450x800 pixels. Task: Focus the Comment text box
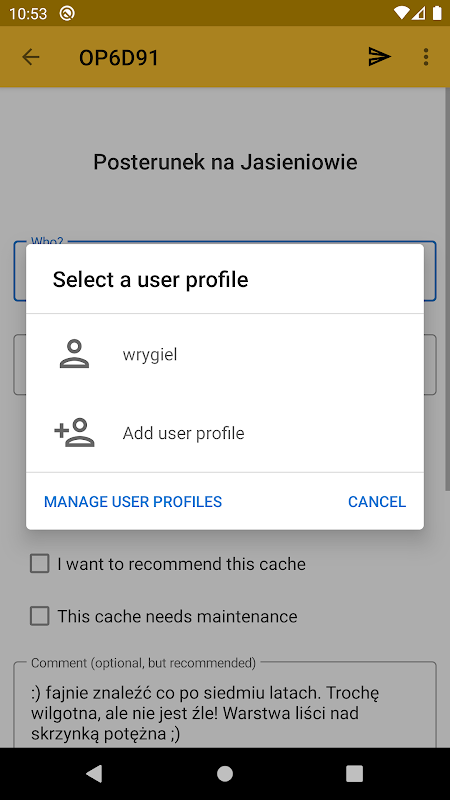coord(224,705)
